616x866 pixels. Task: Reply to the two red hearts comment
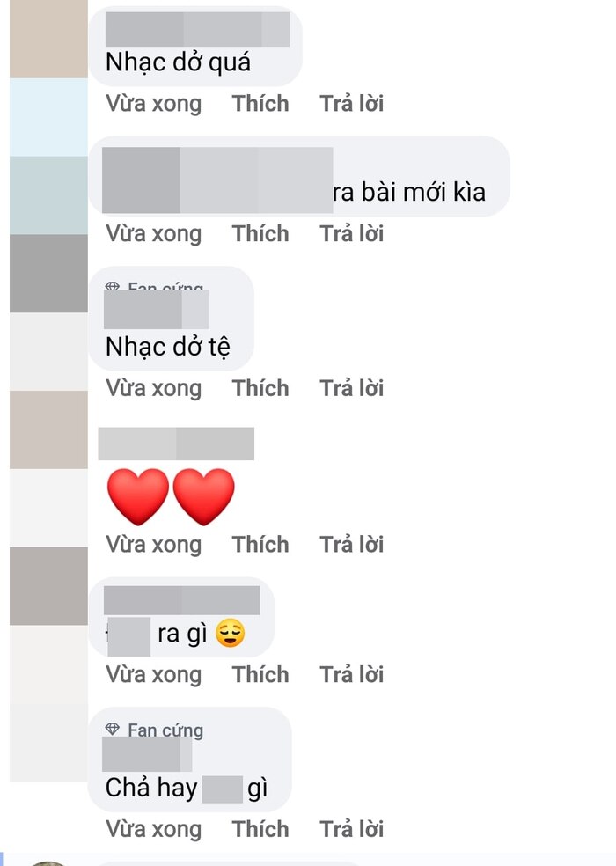coord(351,545)
